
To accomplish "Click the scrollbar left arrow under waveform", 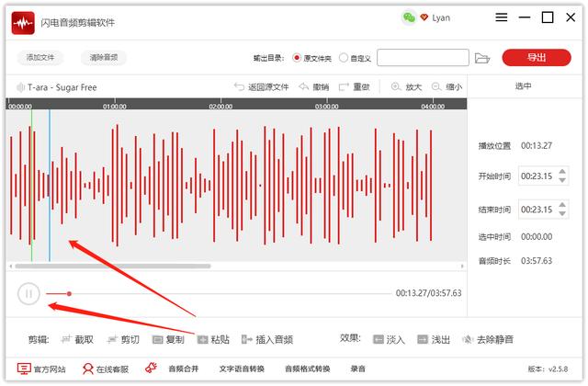I will pos(10,267).
